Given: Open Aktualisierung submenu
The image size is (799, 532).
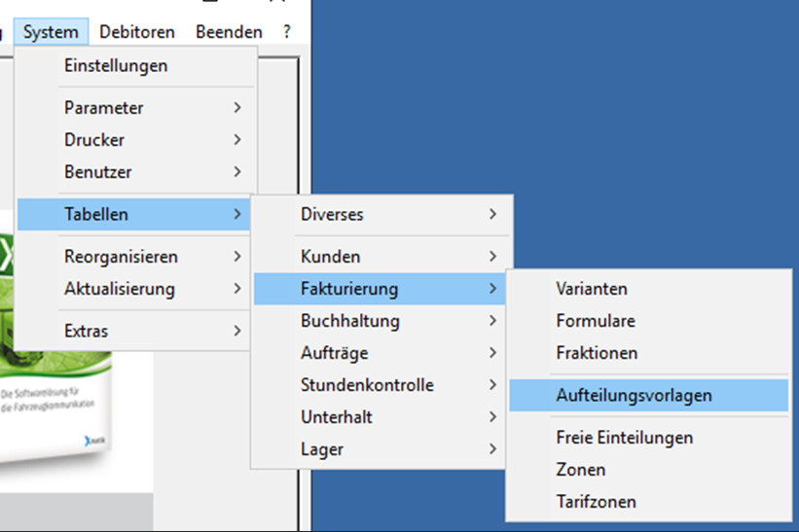Looking at the screenshot, I should pyautogui.click(x=120, y=289).
